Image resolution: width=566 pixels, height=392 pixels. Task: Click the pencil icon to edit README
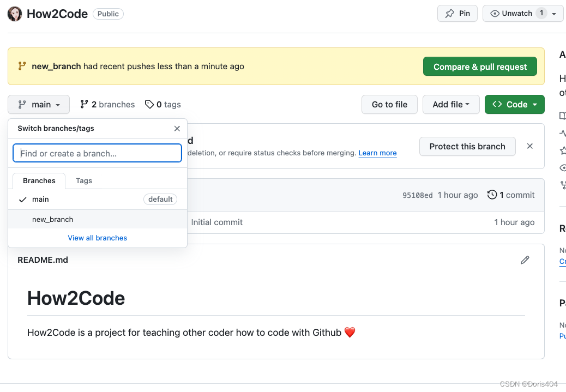point(525,260)
